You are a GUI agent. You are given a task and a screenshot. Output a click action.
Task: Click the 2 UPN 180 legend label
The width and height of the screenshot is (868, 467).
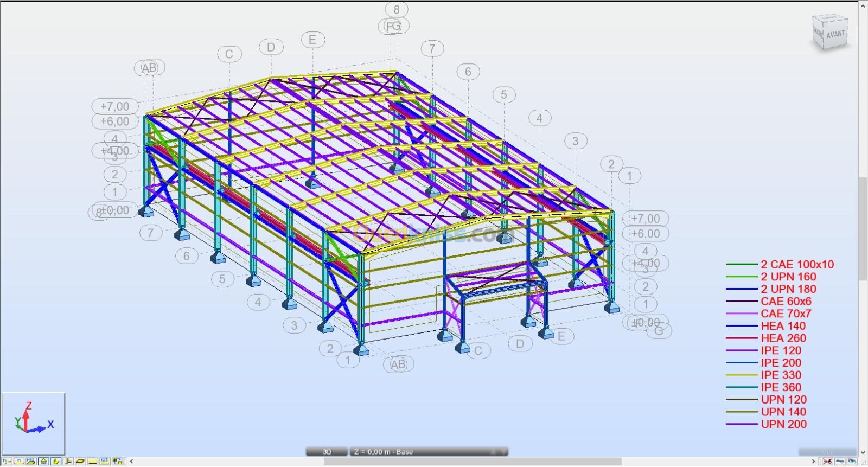point(788,289)
